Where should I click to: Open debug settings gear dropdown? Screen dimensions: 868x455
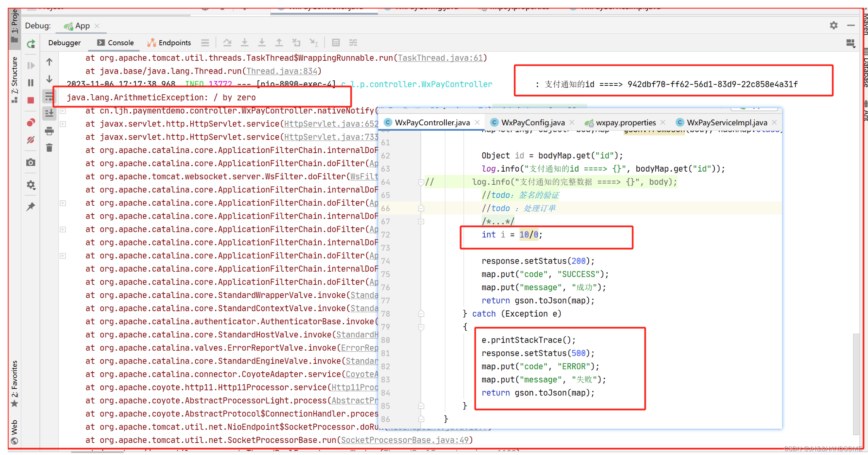[31, 185]
